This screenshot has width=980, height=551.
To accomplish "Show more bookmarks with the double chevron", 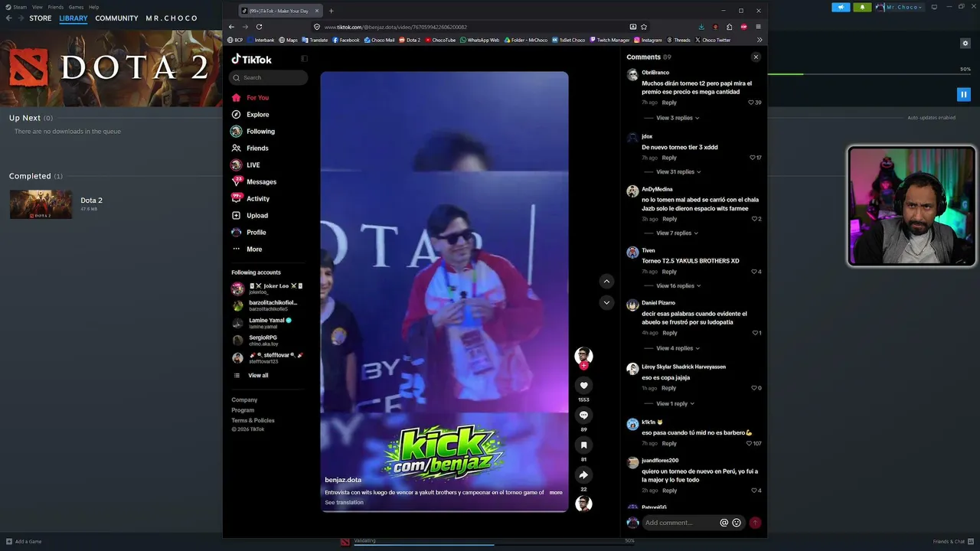I will 759,40.
